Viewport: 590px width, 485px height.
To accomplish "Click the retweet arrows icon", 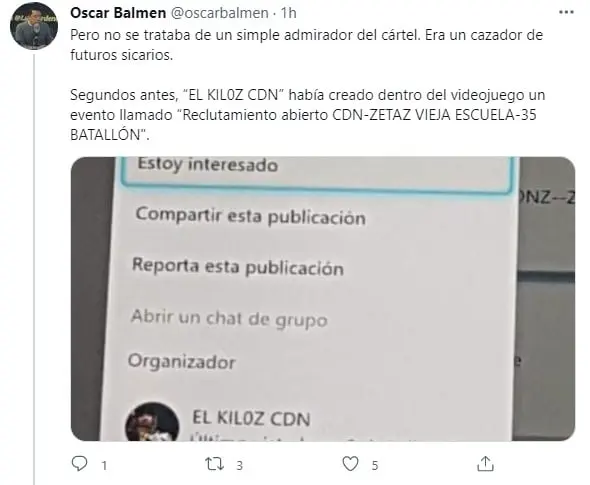I will (214, 464).
